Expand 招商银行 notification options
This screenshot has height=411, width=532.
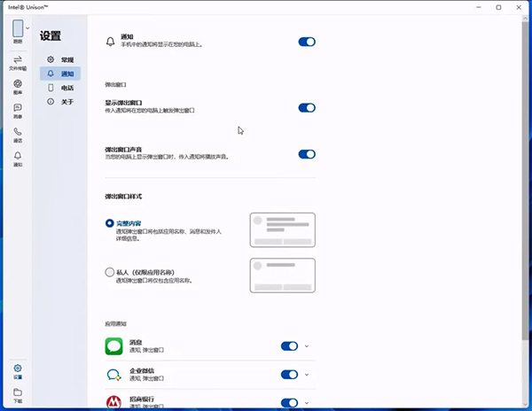[307, 403]
